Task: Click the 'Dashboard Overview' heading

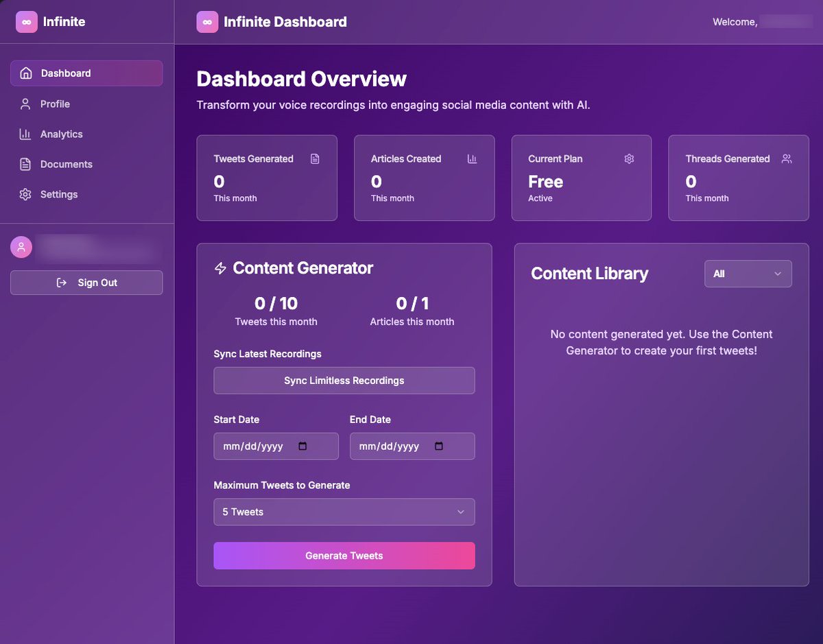Action: 302,79
